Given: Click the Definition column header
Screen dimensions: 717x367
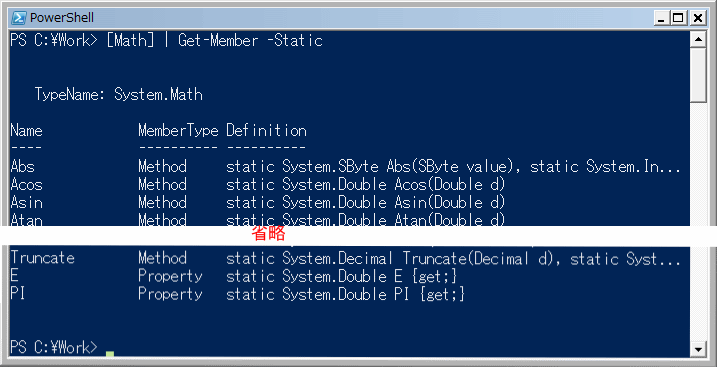Looking at the screenshot, I should click(266, 131).
